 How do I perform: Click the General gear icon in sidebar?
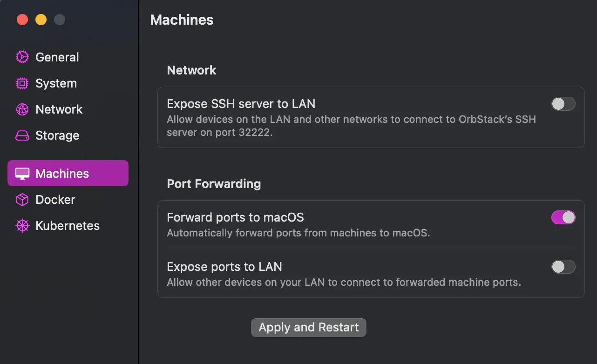pyautogui.click(x=22, y=57)
